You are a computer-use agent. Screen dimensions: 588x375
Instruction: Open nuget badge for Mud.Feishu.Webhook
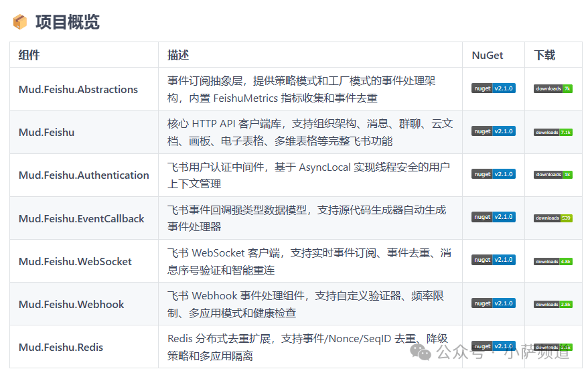click(x=493, y=303)
